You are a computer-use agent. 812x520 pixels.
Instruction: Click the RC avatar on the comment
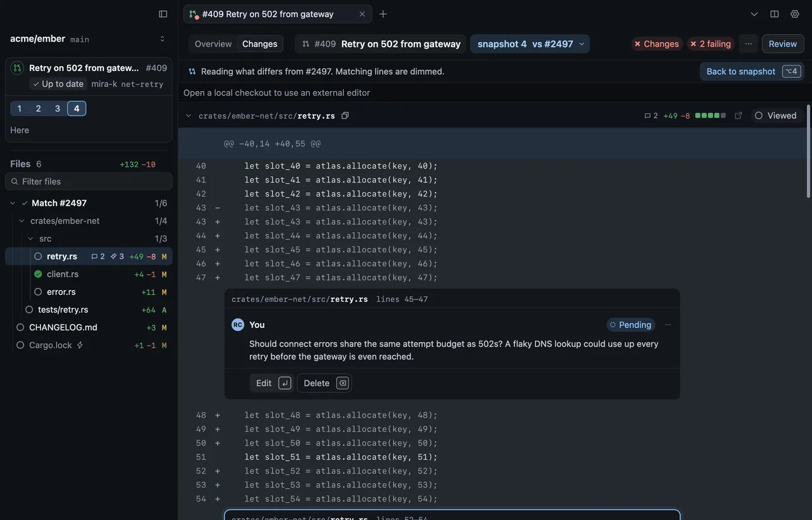click(238, 325)
